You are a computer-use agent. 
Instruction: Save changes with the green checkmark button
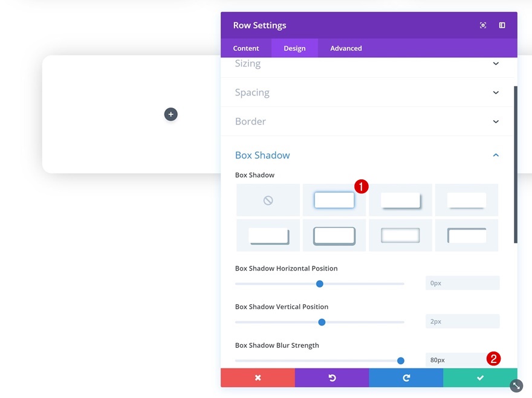click(479, 377)
